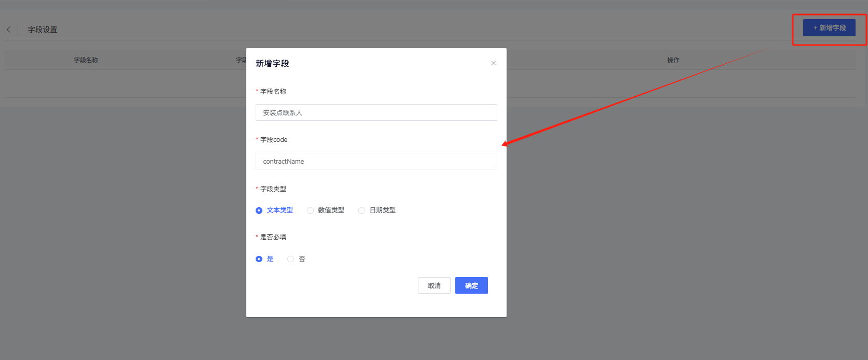Set 是否必填 to 否

click(x=291, y=259)
